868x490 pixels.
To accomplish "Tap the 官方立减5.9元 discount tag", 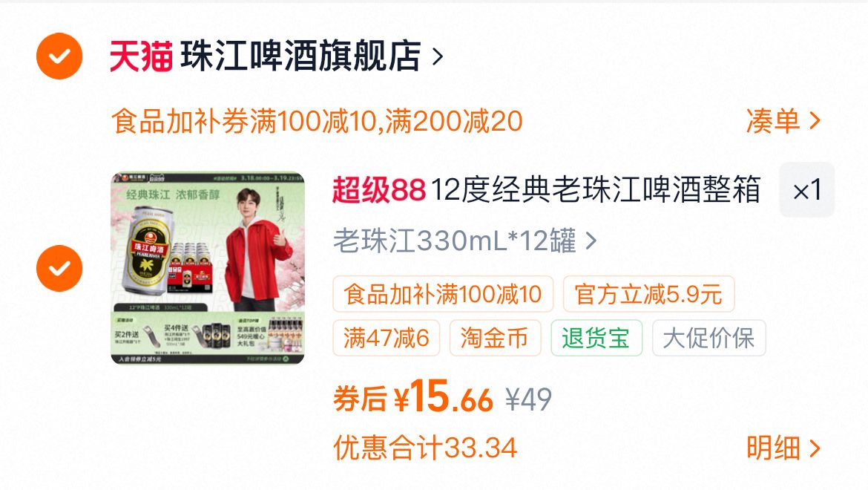I will [x=649, y=294].
